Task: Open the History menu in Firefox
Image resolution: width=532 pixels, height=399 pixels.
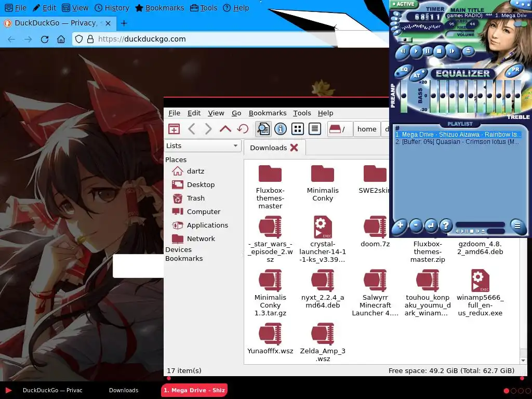Action: click(112, 8)
